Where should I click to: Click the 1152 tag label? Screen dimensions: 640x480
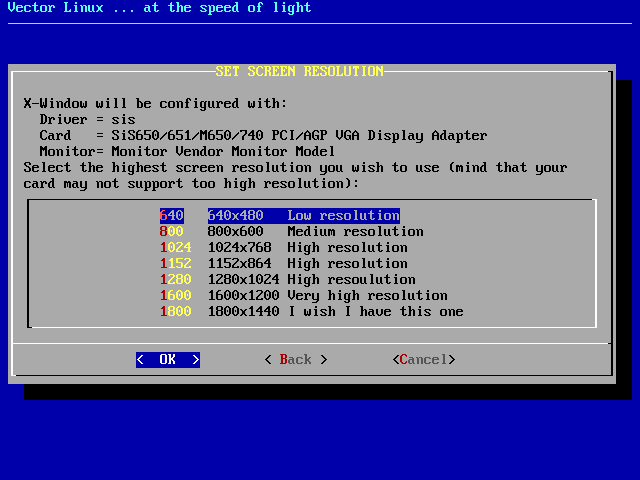pyautogui.click(x=175, y=263)
